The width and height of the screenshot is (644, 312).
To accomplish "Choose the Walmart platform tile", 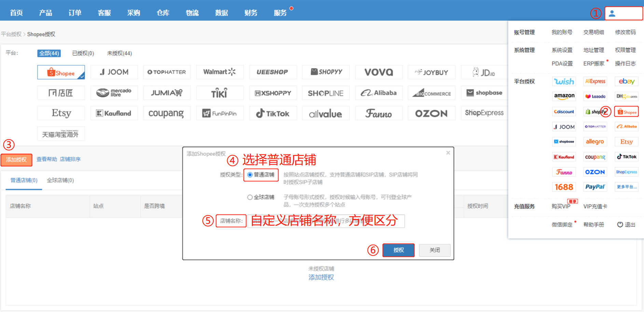I will click(220, 72).
